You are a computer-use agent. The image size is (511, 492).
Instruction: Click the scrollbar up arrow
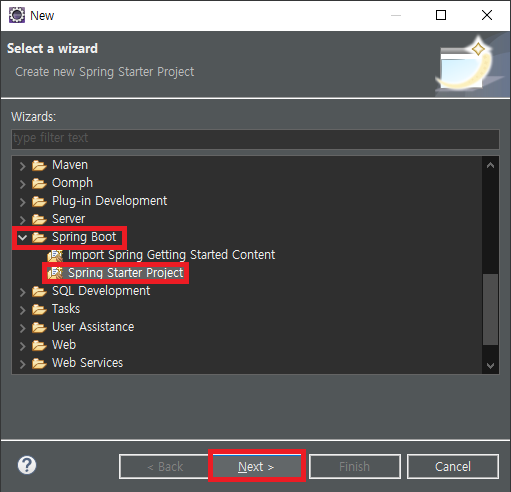coord(490,165)
